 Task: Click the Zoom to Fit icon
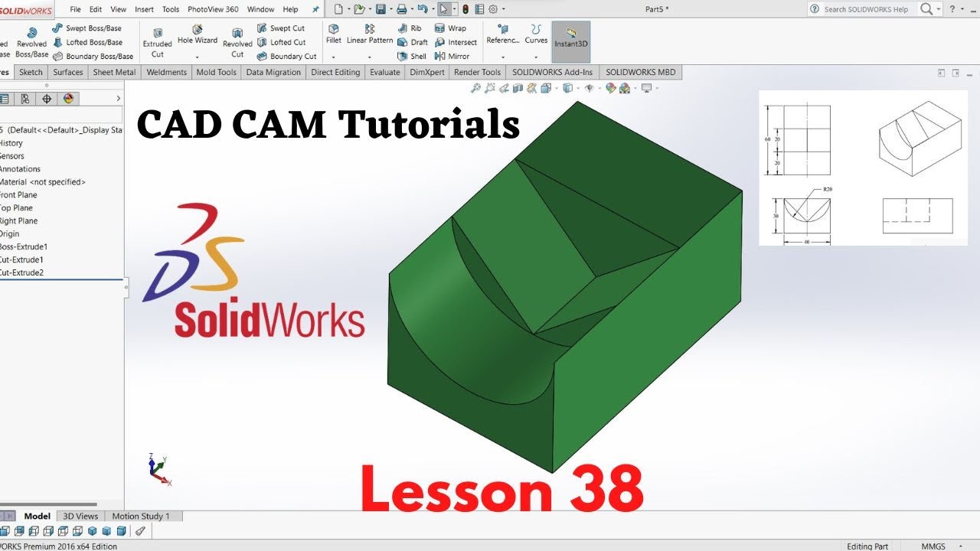click(x=475, y=88)
